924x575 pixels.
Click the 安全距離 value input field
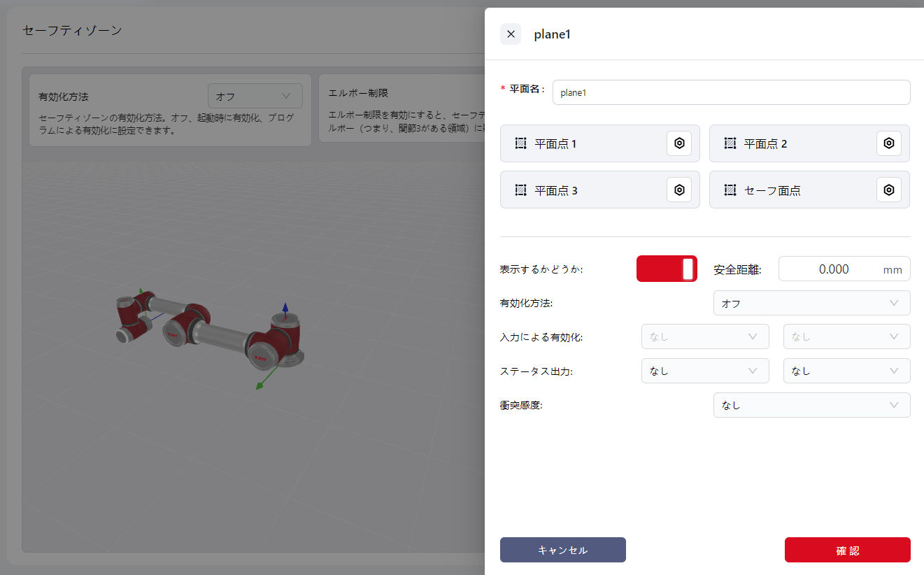coord(832,269)
